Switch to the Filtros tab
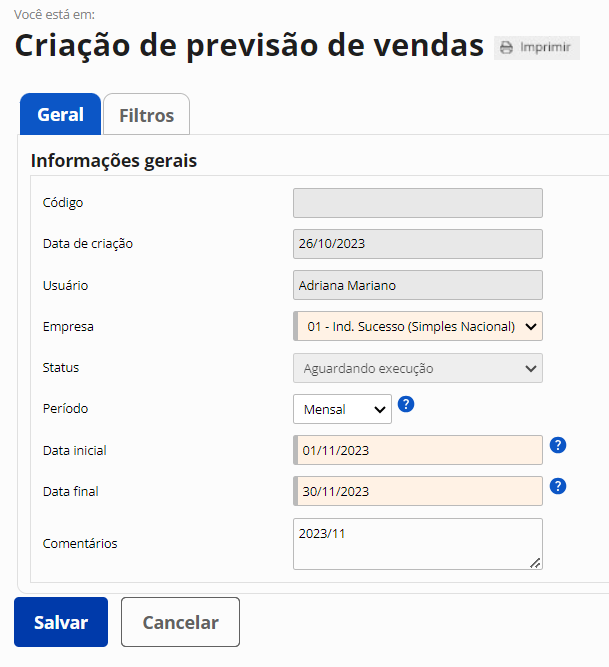This screenshot has height=667, width=609. (146, 115)
